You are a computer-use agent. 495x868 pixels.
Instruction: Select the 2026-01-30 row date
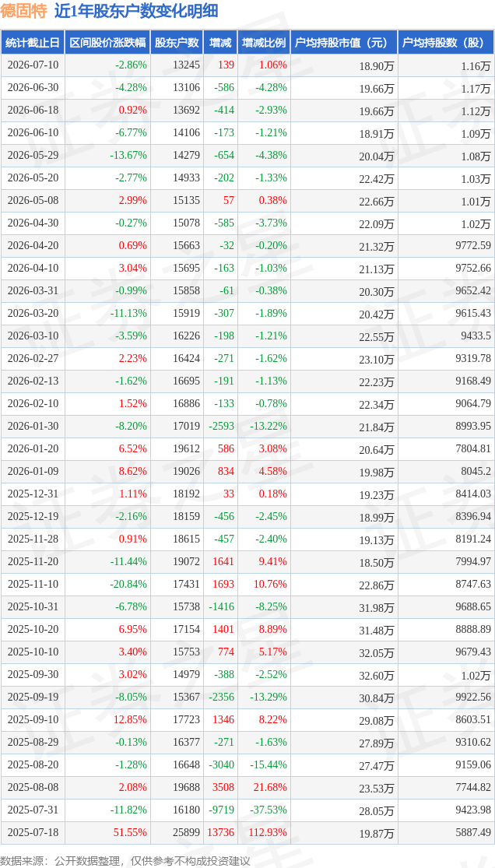coord(33,426)
